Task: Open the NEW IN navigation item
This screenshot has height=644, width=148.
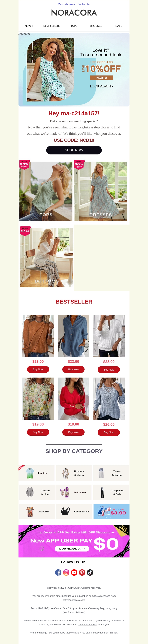Action: [x=30, y=26]
